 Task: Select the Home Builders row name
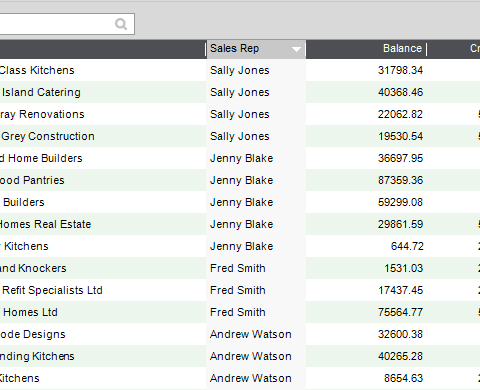pyautogui.click(x=41, y=158)
